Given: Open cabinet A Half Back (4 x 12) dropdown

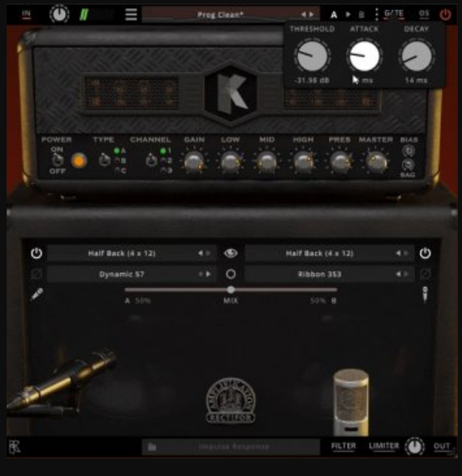Looking at the screenshot, I should pos(122,253).
